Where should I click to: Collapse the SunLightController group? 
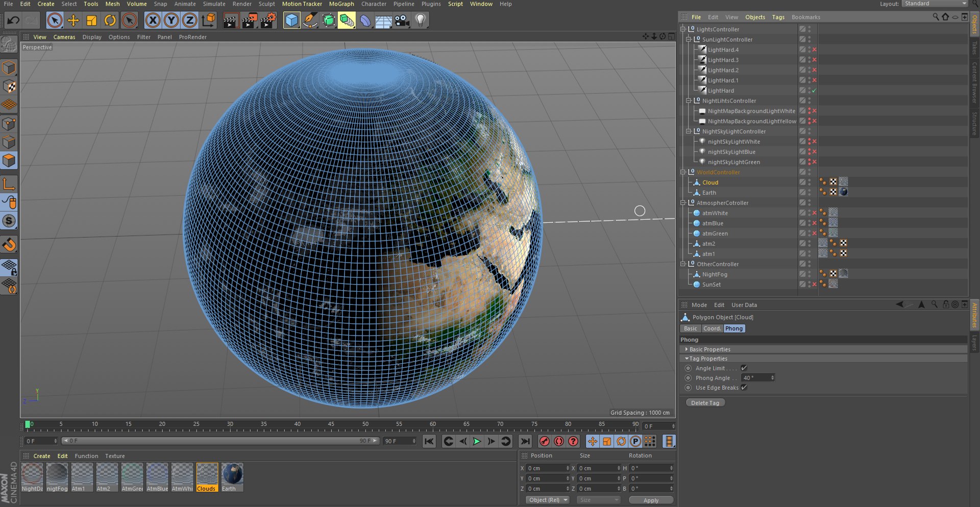pos(689,40)
